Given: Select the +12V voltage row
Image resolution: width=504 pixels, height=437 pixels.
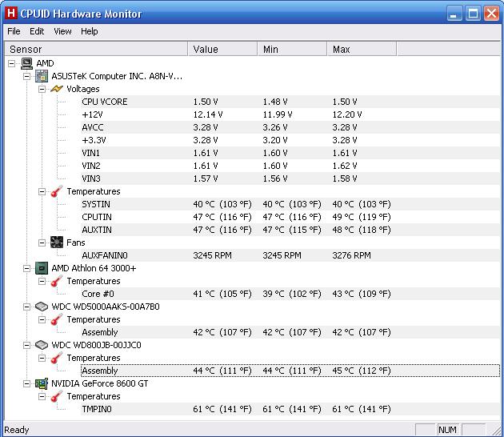Looking at the screenshot, I should (290, 114).
